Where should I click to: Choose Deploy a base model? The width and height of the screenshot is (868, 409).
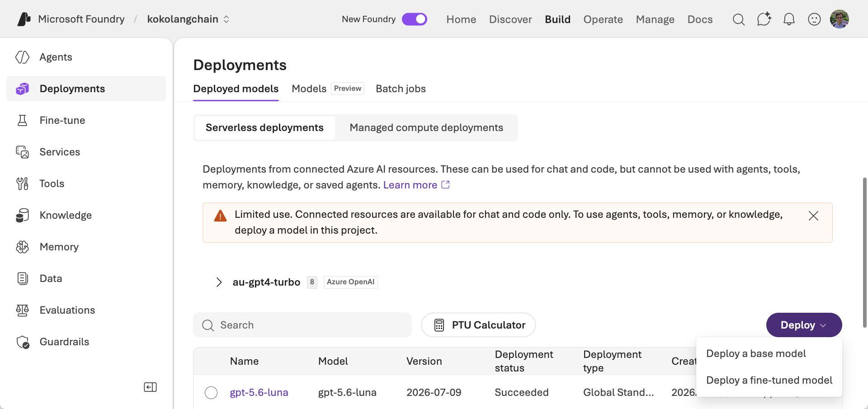click(x=756, y=353)
